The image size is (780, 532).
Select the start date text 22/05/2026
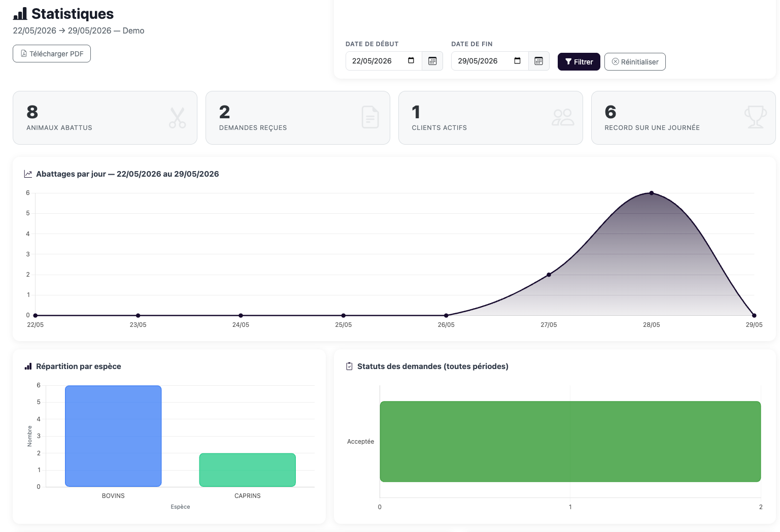point(372,61)
